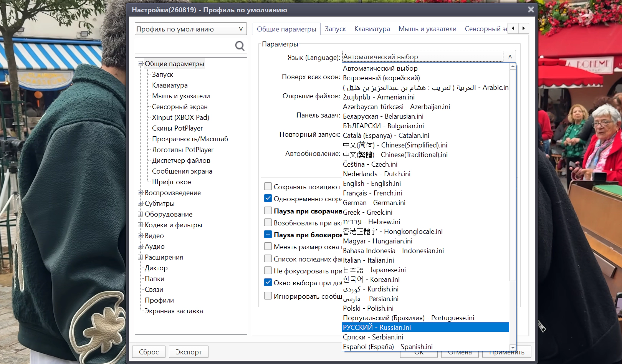Close the settings window with the X icon

pos(531,10)
